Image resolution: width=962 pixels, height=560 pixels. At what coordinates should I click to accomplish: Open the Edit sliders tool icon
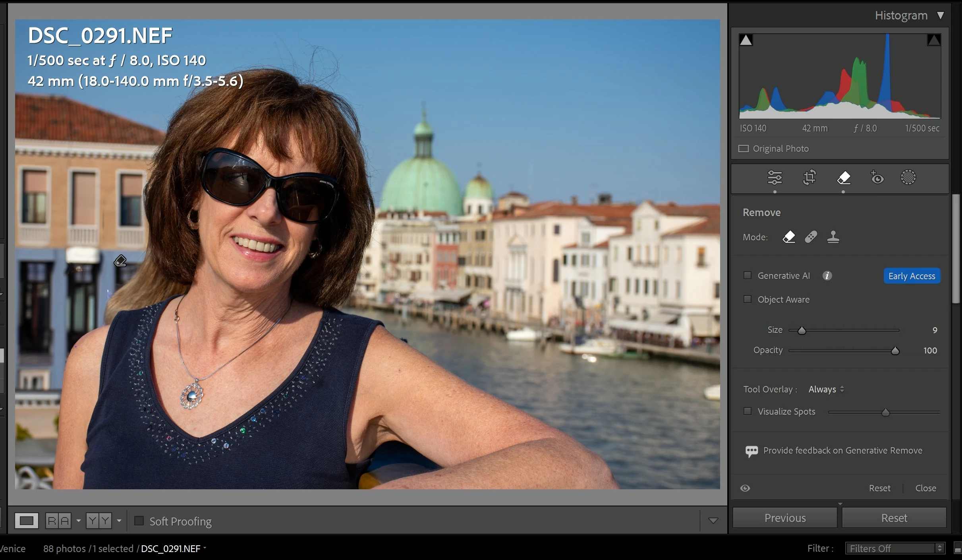(775, 178)
